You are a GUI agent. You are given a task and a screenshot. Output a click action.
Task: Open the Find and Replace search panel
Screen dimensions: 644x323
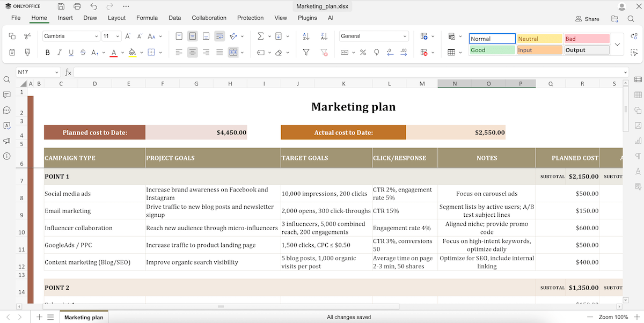7,79
